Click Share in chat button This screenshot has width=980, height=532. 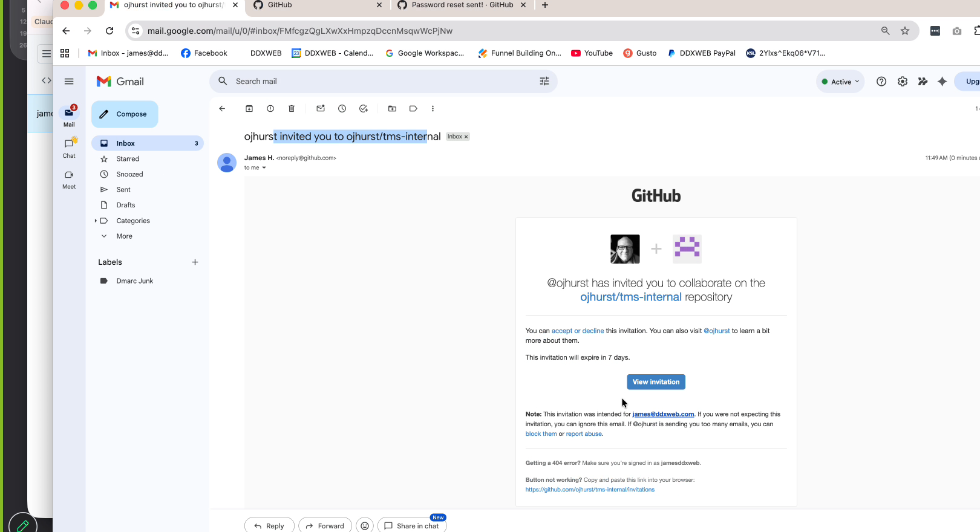pos(412,525)
